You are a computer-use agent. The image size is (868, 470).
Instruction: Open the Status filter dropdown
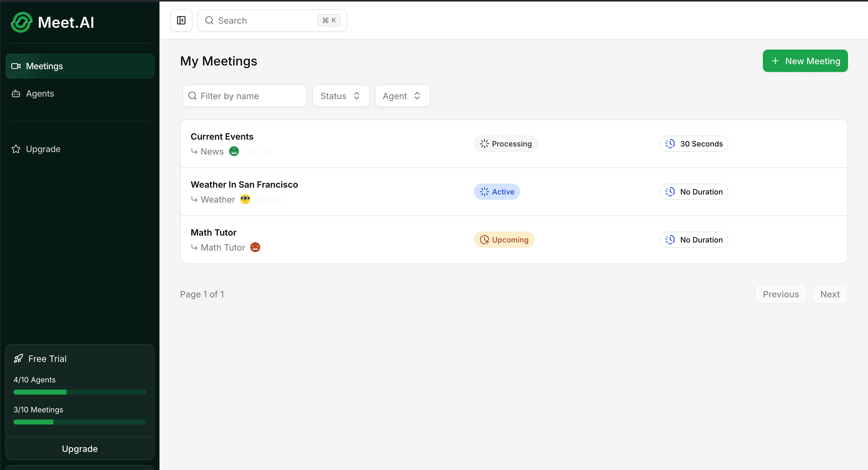[341, 96]
